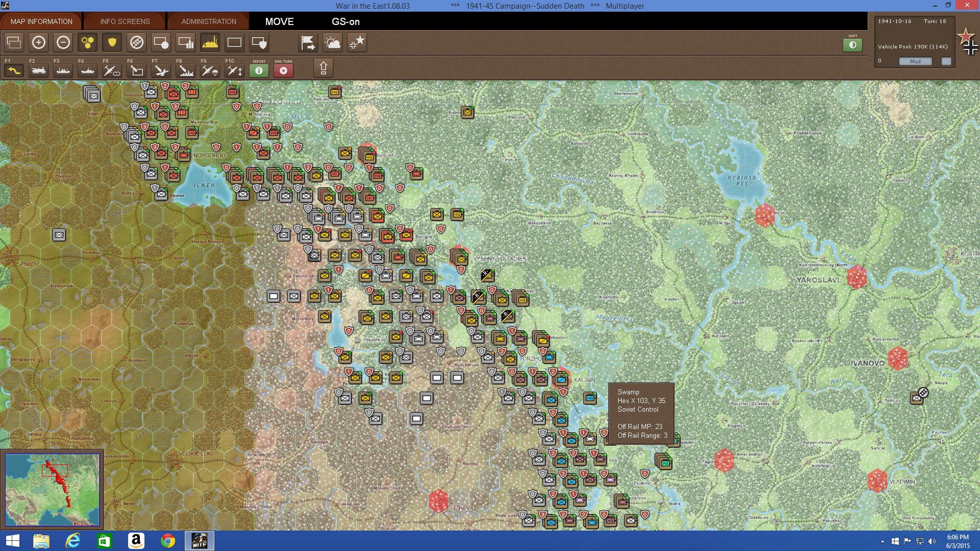980x551 pixels.
Task: Click the Mud weather button
Action: (x=915, y=61)
